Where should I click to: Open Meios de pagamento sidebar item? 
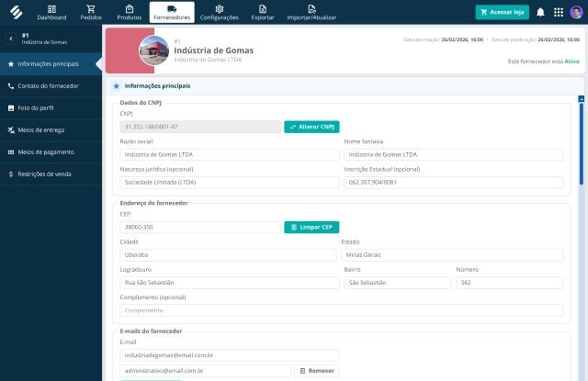coord(51,152)
